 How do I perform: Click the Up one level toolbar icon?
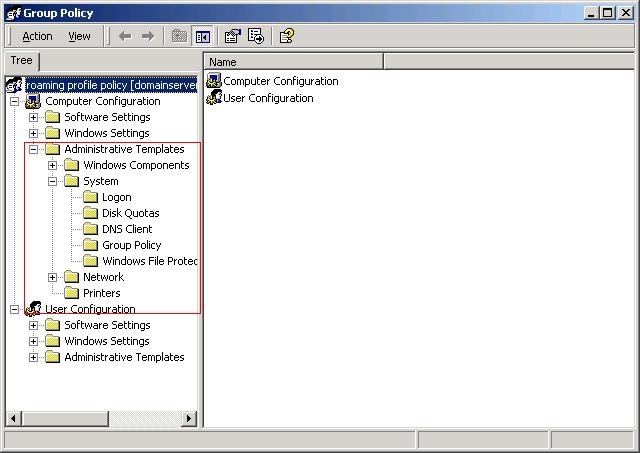[179, 36]
